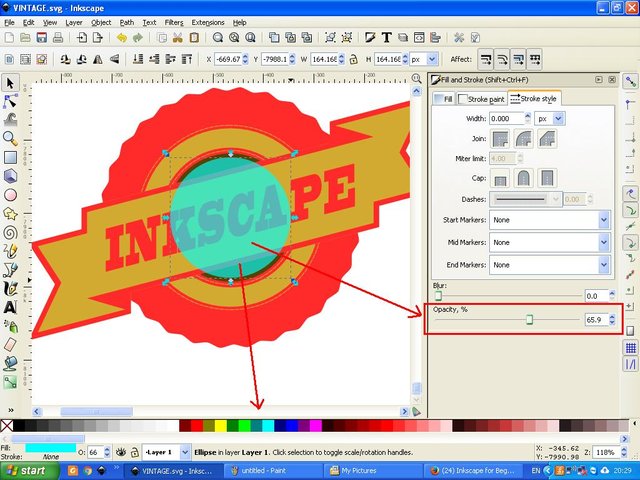Click the Print document icon

pyautogui.click(x=58, y=38)
